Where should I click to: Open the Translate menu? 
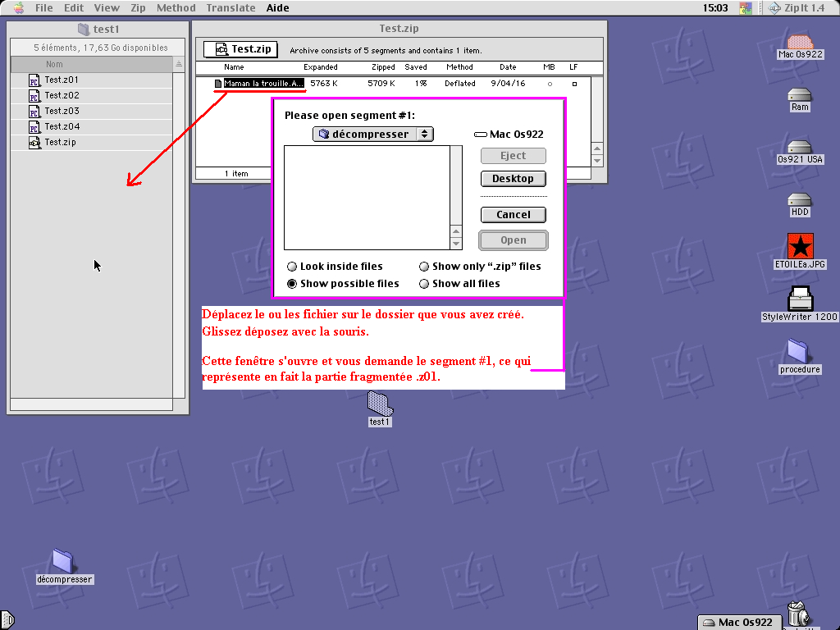(231, 8)
